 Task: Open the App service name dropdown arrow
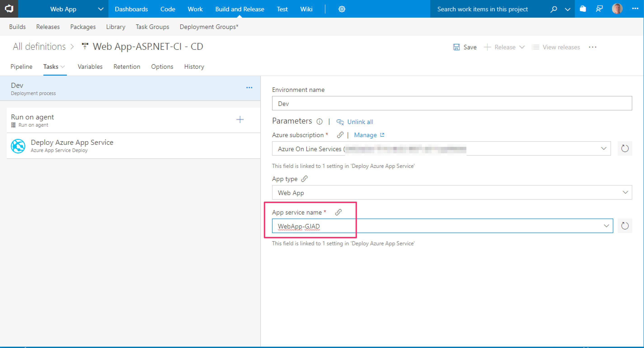pos(606,226)
